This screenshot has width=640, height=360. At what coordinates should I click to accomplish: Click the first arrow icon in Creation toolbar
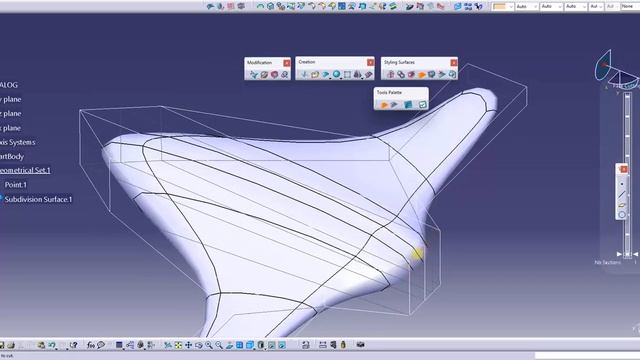[304, 74]
